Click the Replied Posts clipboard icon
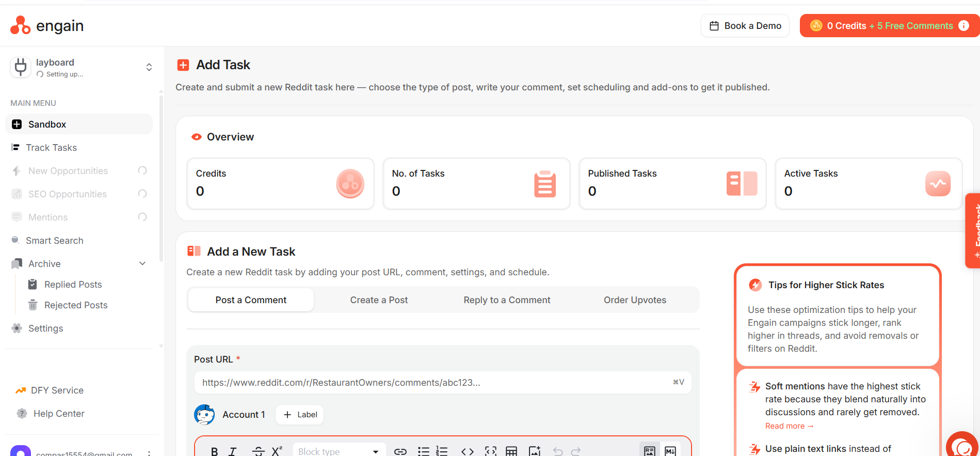The image size is (980, 456). pyautogui.click(x=33, y=284)
